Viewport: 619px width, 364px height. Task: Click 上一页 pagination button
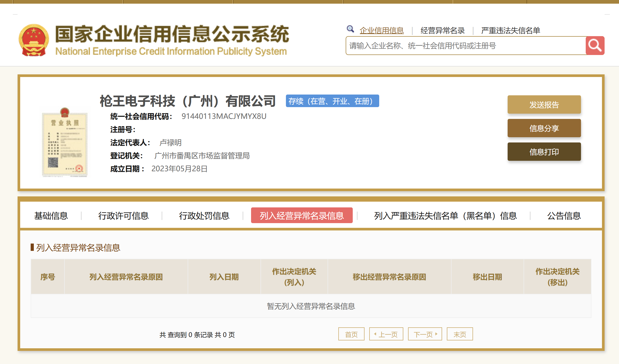point(386,334)
